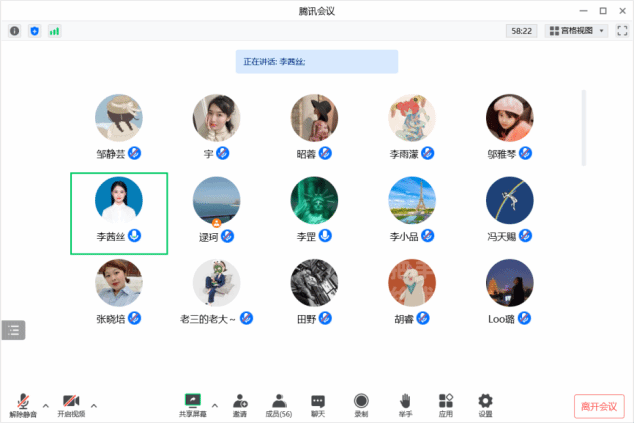Raise hand in meeting
The width and height of the screenshot is (634, 423).
click(x=405, y=404)
